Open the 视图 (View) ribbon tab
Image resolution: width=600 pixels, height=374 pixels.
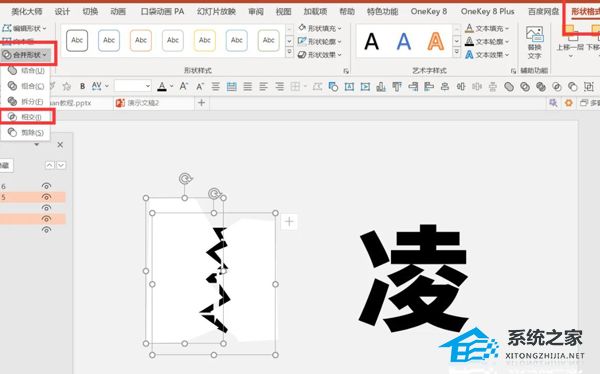284,11
